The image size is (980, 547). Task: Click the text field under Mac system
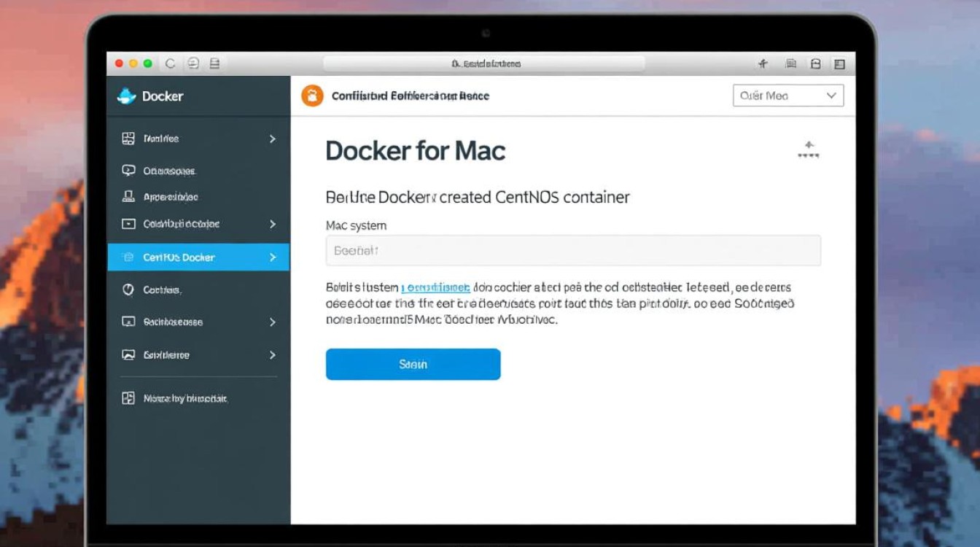point(573,250)
